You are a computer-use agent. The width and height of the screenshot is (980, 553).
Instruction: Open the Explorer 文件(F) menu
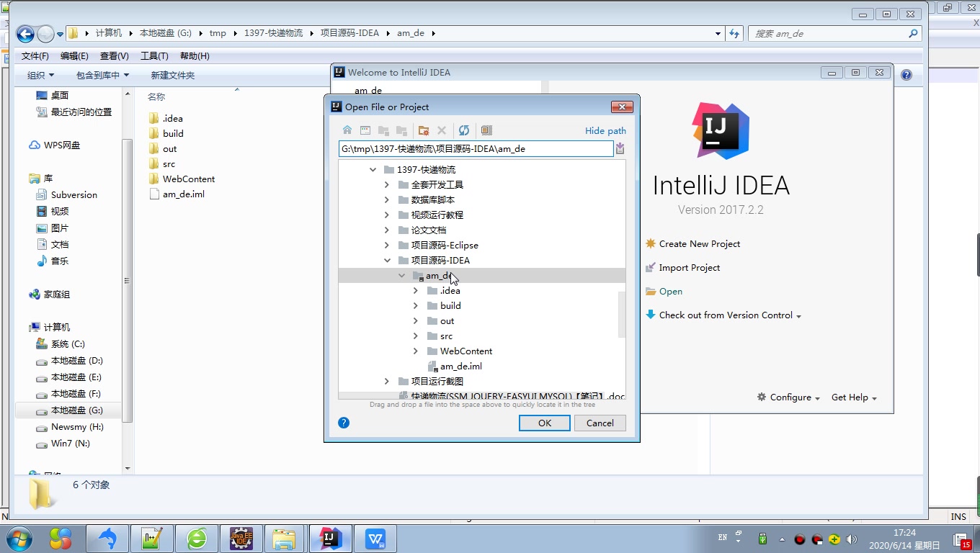click(x=35, y=55)
